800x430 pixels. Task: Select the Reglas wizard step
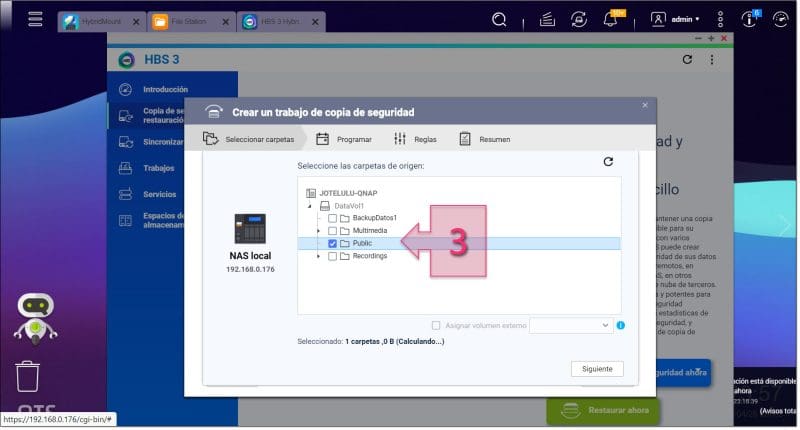pos(415,139)
